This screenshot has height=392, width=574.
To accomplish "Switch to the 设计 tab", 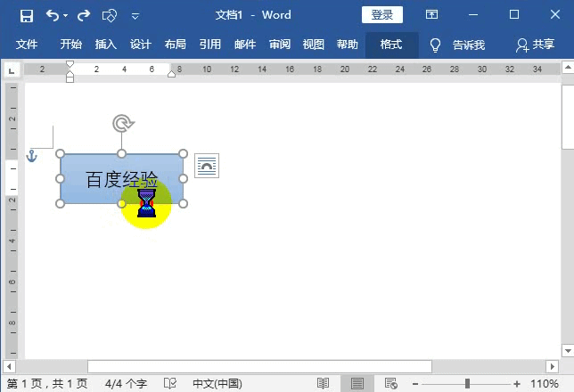I will [141, 45].
